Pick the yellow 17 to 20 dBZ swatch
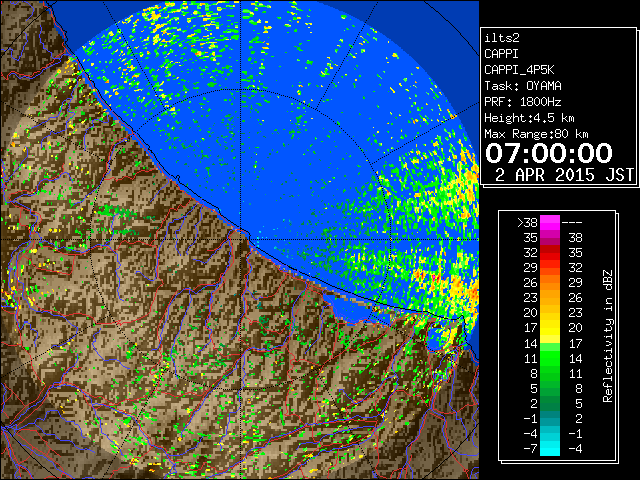 coord(550,328)
